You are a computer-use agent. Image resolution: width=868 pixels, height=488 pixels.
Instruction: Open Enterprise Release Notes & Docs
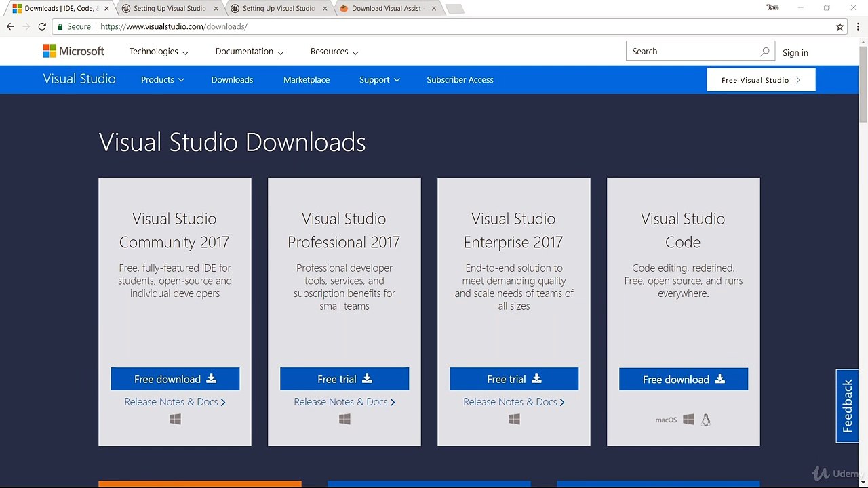click(x=514, y=402)
